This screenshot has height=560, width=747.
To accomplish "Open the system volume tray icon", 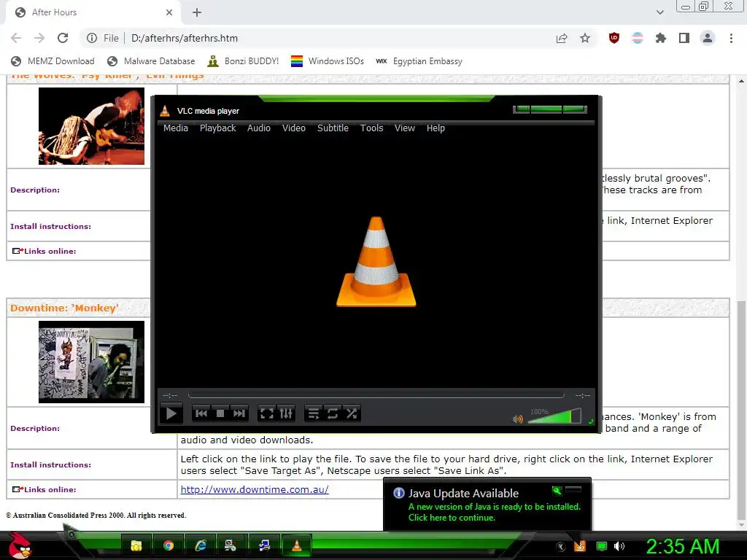I will click(619, 546).
